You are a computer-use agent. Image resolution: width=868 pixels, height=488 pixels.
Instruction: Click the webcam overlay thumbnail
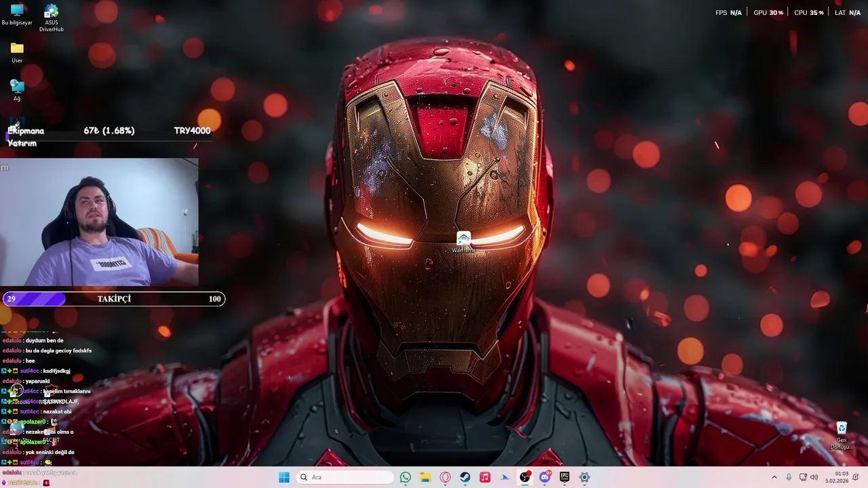pyautogui.click(x=99, y=222)
